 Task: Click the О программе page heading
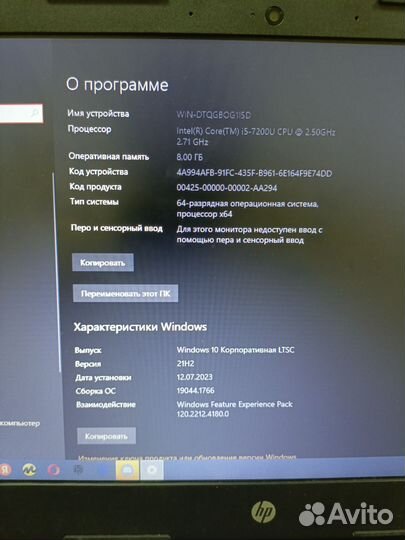pyautogui.click(x=117, y=85)
